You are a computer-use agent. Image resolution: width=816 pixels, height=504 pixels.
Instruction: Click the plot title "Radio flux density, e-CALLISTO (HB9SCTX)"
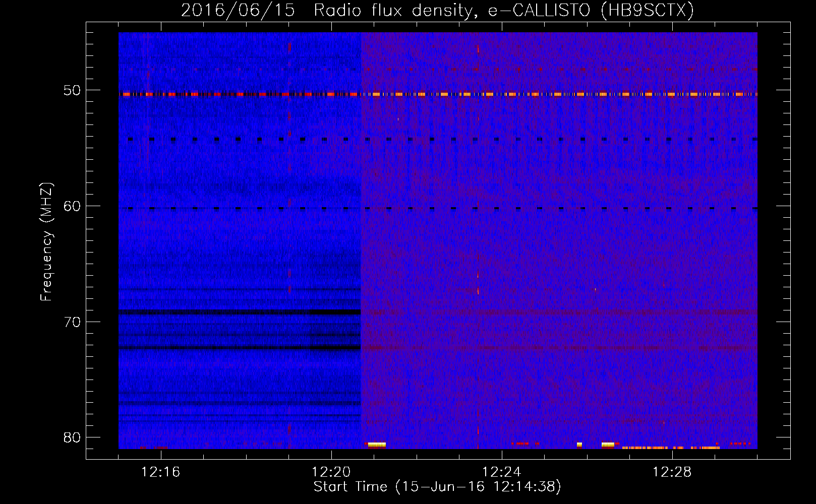[x=504, y=10]
